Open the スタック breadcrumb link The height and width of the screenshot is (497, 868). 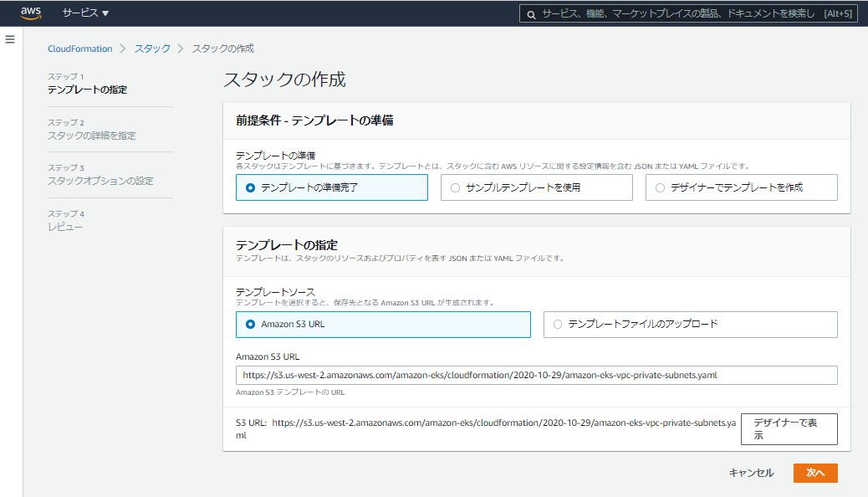152,49
